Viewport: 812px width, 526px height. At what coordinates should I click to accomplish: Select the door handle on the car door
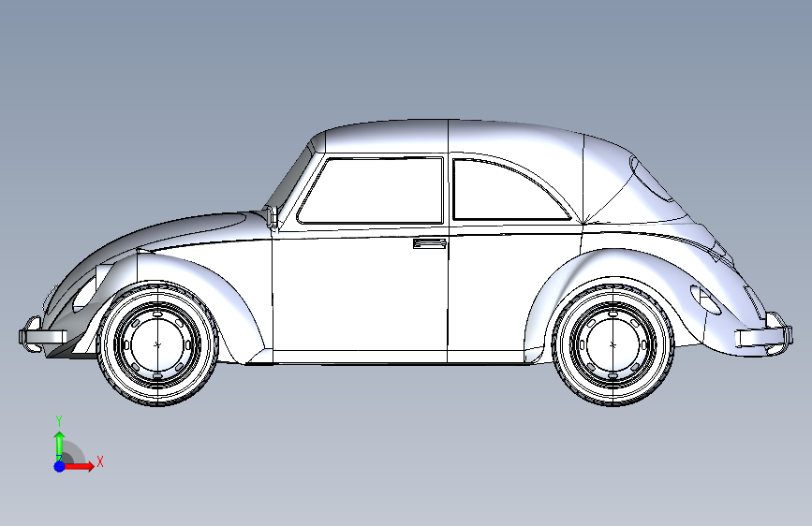(429, 243)
